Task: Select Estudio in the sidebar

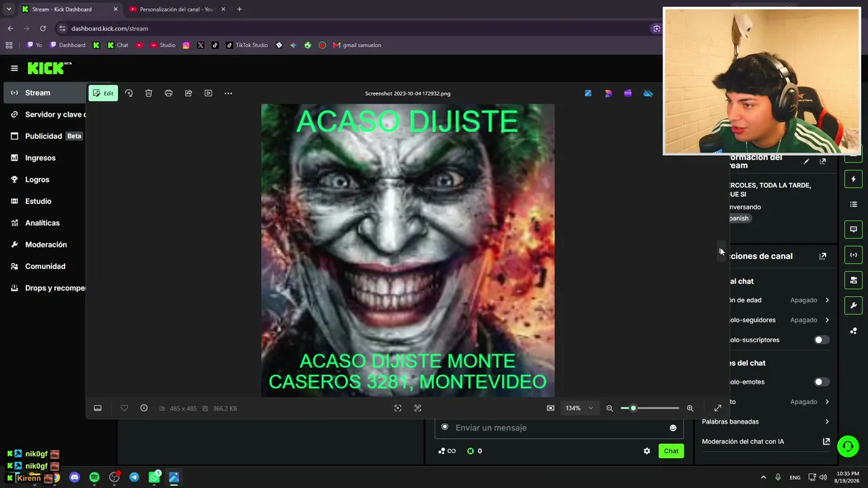Action: tap(45, 201)
